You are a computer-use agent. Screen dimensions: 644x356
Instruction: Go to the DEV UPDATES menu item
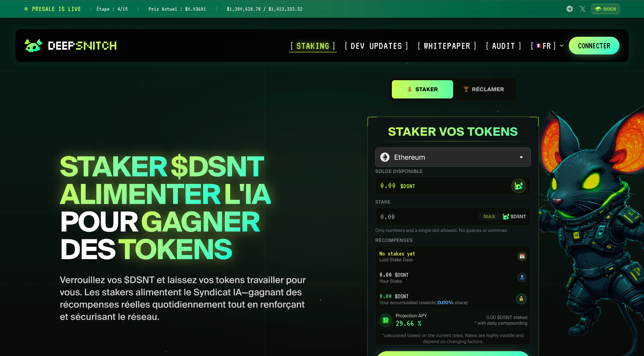pyautogui.click(x=376, y=46)
